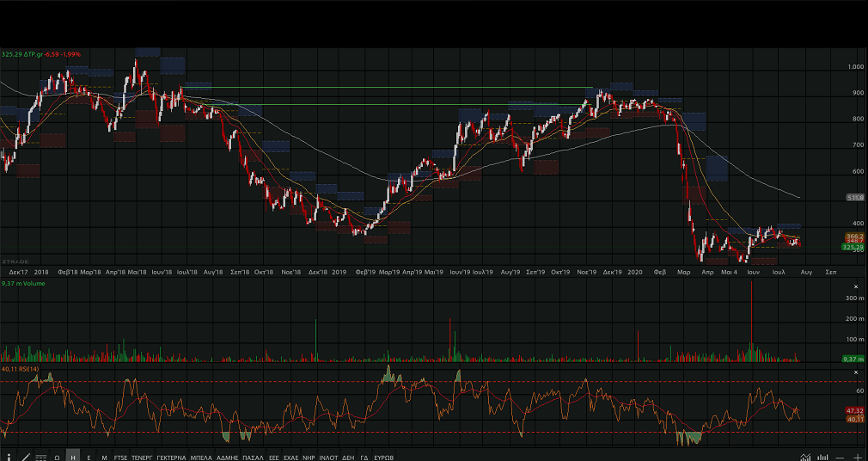The width and height of the screenshot is (868, 461).
Task: Switch to the M timeframe
Action: tap(104, 458)
